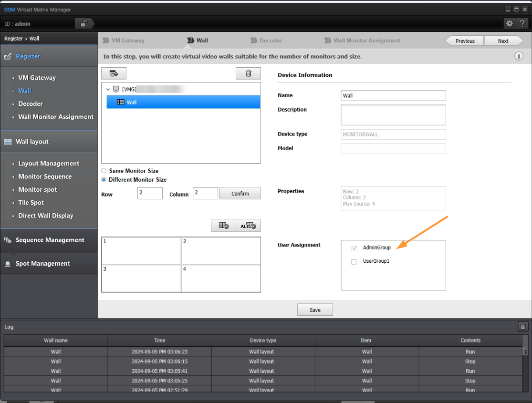Screen dimensions: 532x403
Task: Click the Sequence Management icon
Action: [8, 240]
